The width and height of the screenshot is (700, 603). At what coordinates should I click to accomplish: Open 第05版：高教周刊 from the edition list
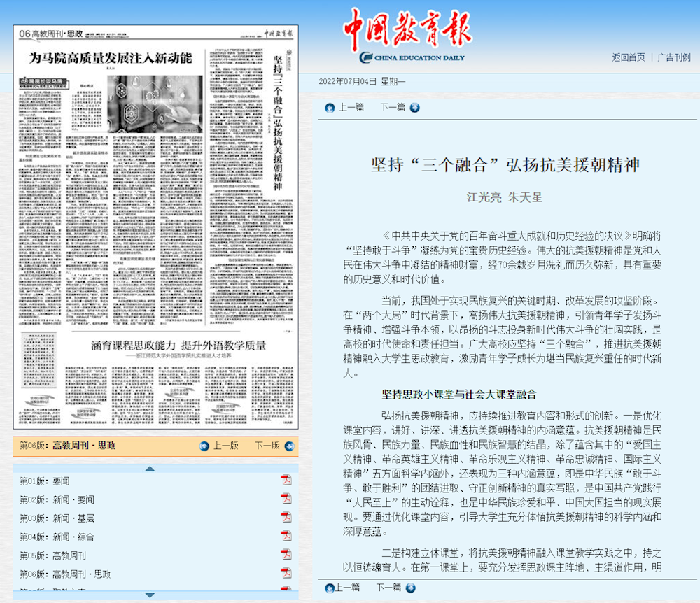point(52,555)
